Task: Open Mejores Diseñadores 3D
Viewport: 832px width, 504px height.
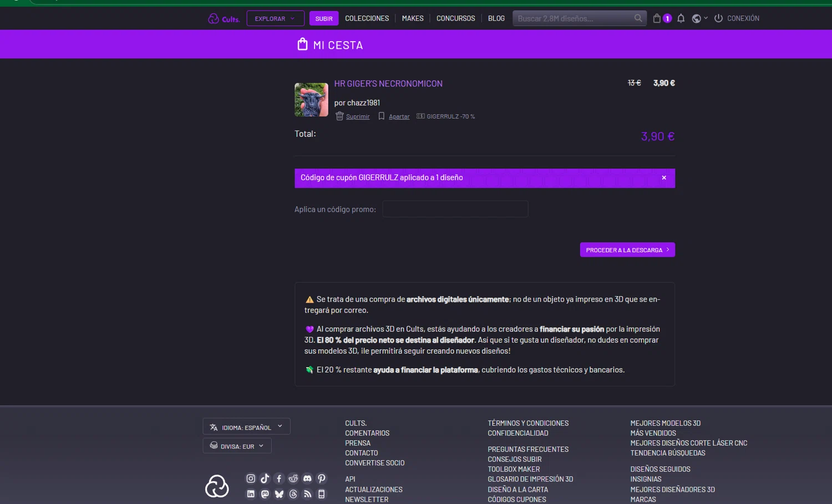Action: coord(673,490)
